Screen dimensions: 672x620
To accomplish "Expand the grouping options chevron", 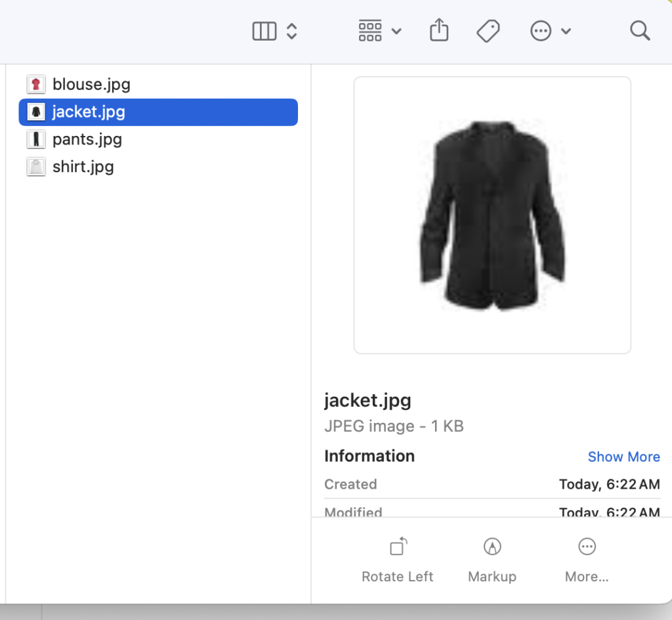I will (x=396, y=31).
